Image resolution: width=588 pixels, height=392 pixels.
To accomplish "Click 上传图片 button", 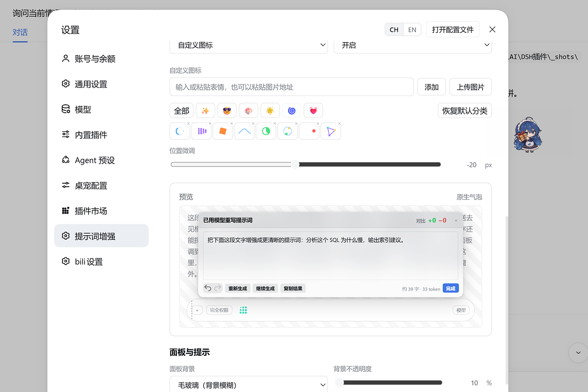I will click(470, 87).
